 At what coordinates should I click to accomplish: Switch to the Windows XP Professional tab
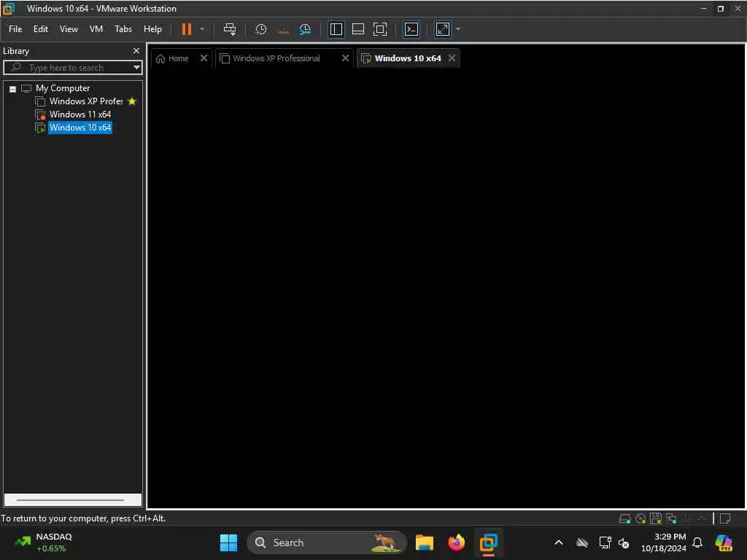276,58
